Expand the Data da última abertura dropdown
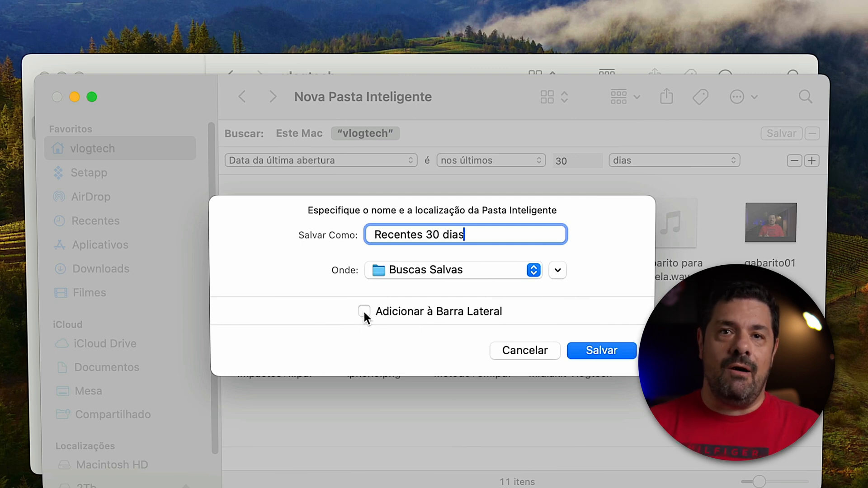Viewport: 868px width, 488px height. coord(321,160)
